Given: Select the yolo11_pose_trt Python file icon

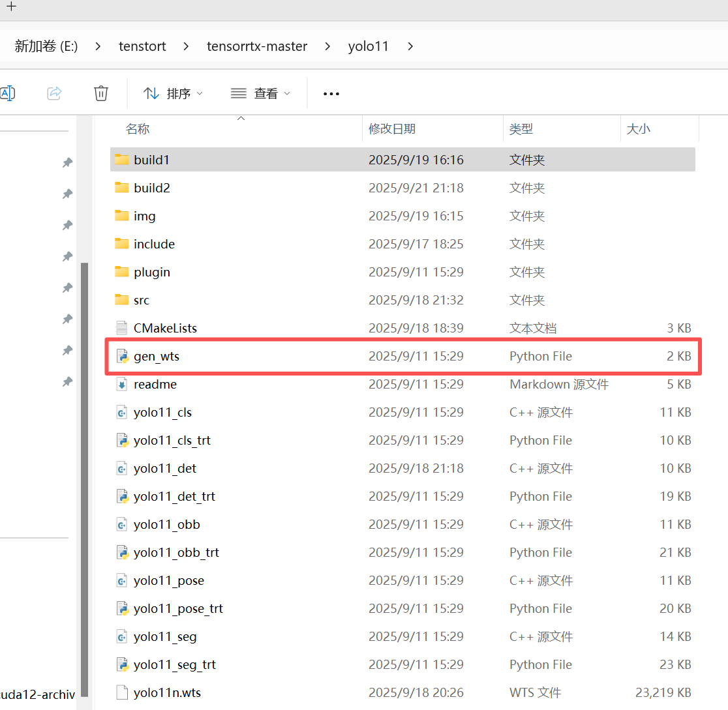Looking at the screenshot, I should [122, 608].
